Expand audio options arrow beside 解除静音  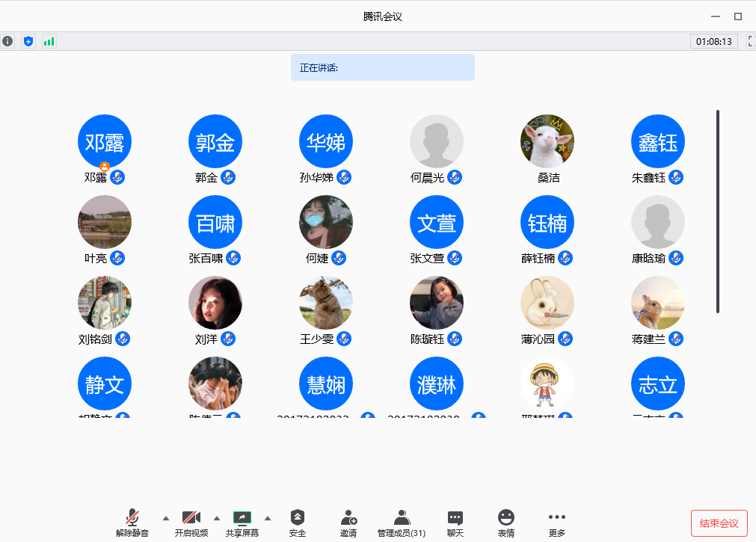point(165,518)
